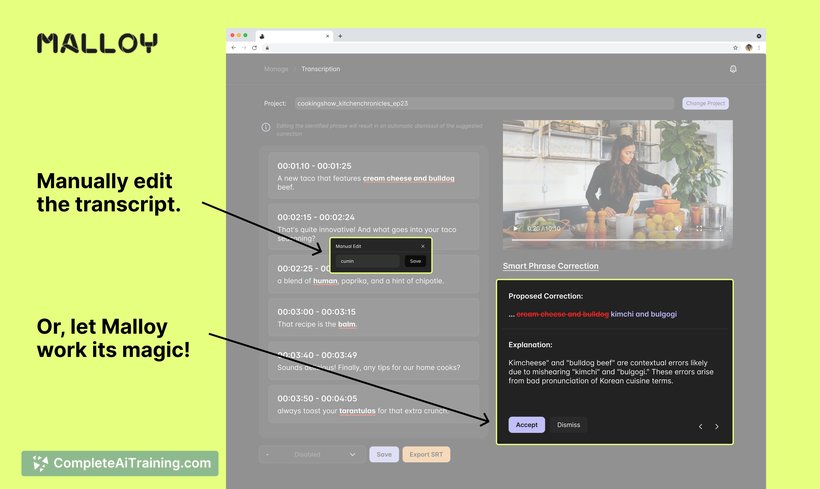
Task: Open the video player more options
Action: coord(720,229)
